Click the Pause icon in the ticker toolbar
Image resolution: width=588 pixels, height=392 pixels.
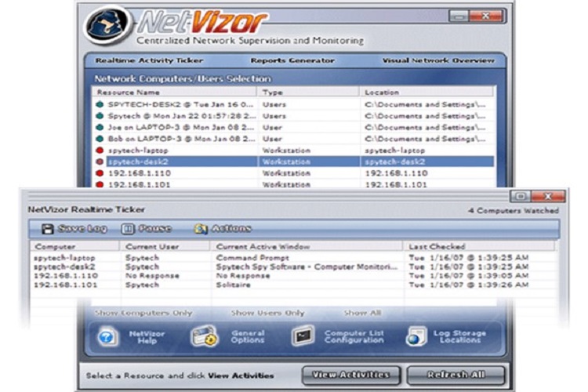(128, 229)
